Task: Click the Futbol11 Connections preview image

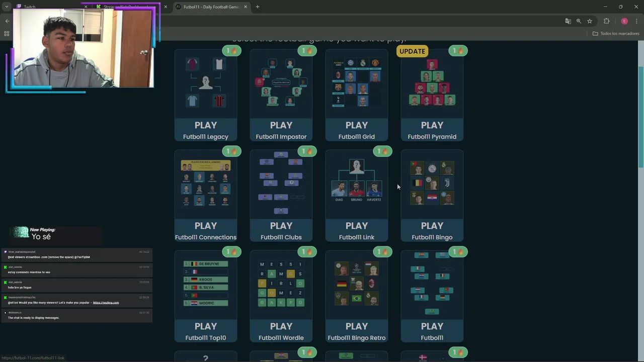Action: [206, 184]
